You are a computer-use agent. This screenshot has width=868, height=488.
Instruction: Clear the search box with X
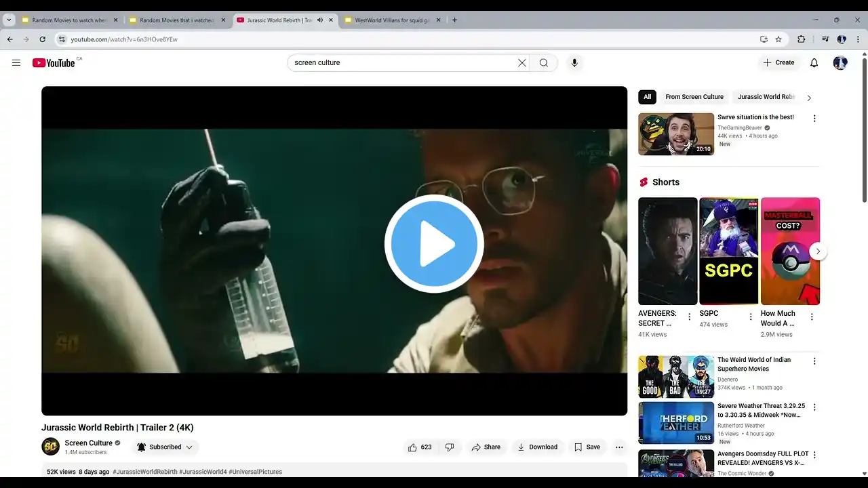click(521, 62)
